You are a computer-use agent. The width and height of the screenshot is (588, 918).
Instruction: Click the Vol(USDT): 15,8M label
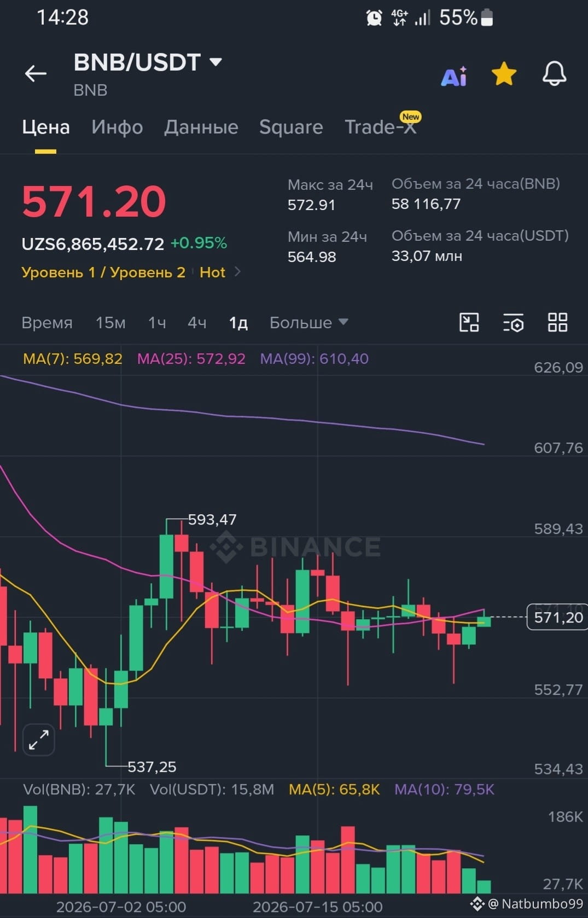tap(212, 789)
